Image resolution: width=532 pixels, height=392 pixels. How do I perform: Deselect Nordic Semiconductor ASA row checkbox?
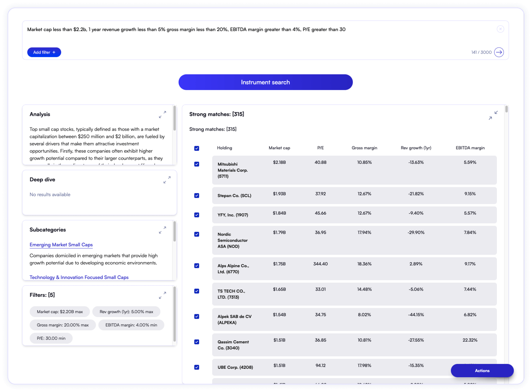point(197,234)
